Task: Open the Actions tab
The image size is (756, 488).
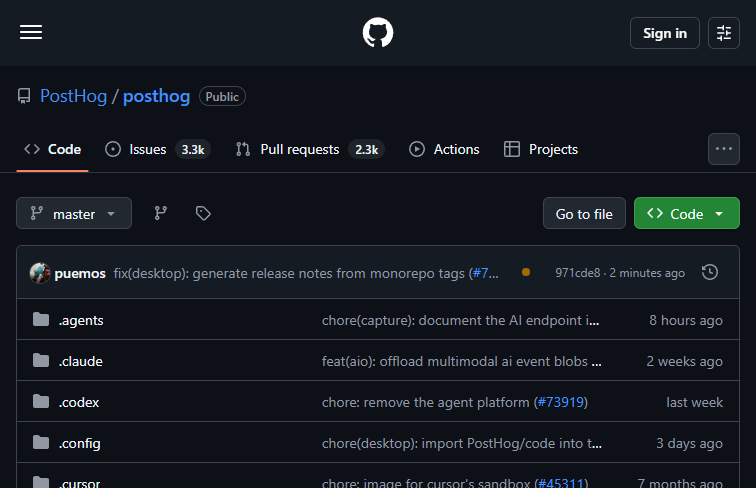Action: 444,149
